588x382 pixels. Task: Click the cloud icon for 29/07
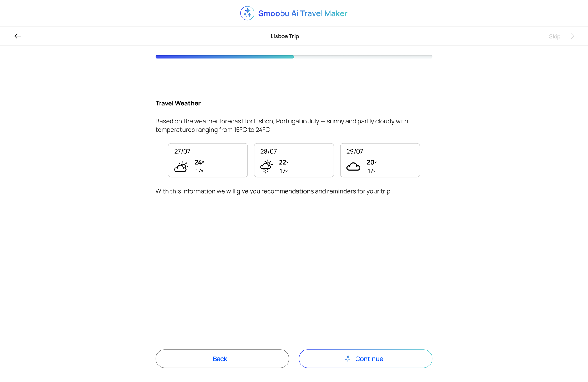pyautogui.click(x=353, y=167)
